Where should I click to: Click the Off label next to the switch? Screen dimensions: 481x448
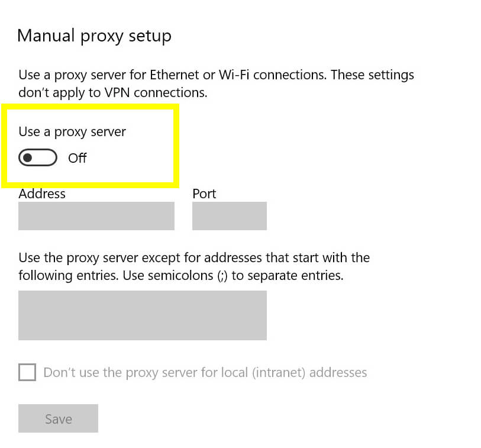[x=78, y=158]
